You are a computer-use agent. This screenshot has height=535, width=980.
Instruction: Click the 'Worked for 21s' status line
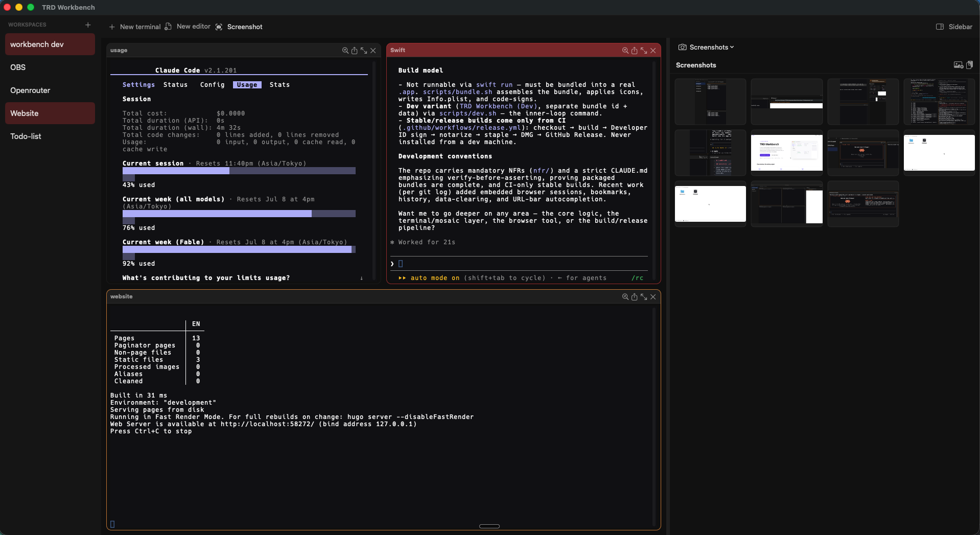click(427, 242)
